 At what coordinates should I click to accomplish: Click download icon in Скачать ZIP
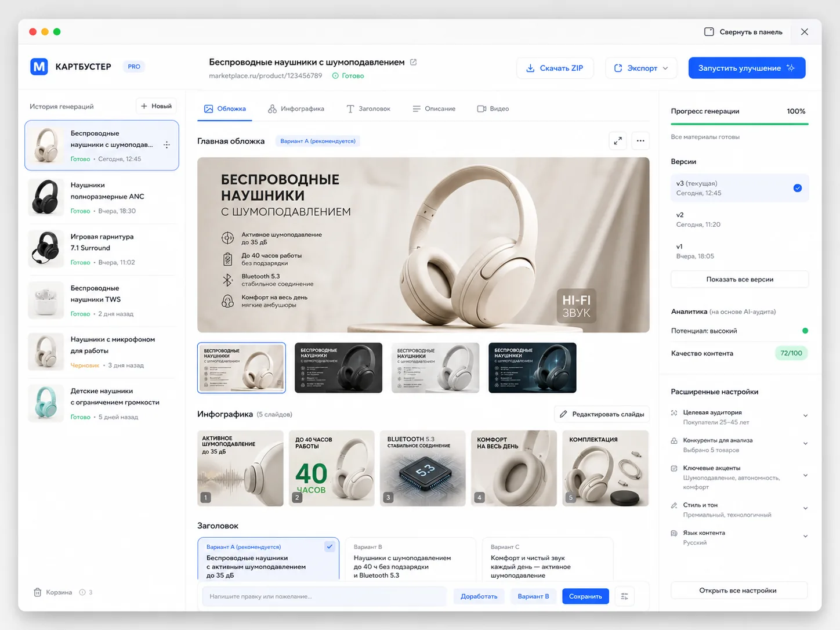pyautogui.click(x=530, y=68)
